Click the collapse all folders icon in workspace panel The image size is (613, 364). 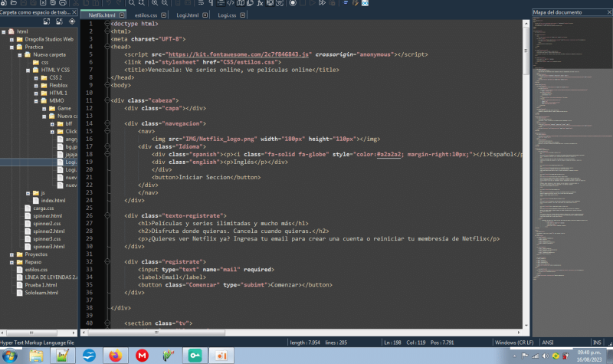pos(60,21)
